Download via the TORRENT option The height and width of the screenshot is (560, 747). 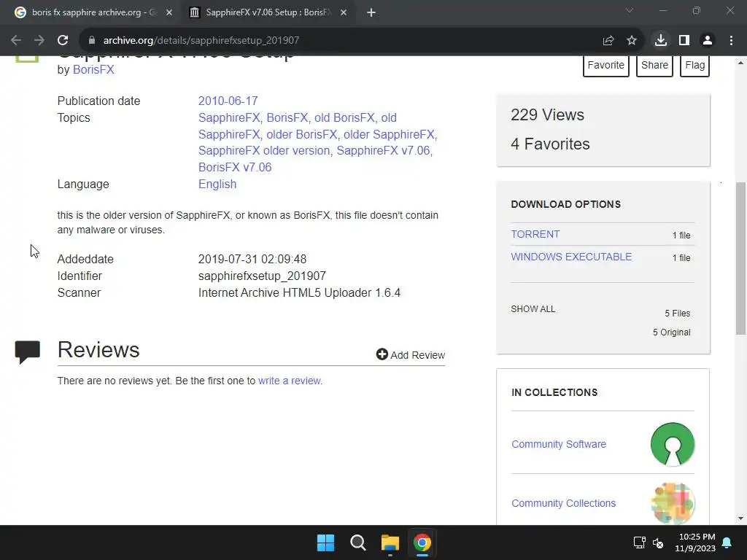point(535,234)
